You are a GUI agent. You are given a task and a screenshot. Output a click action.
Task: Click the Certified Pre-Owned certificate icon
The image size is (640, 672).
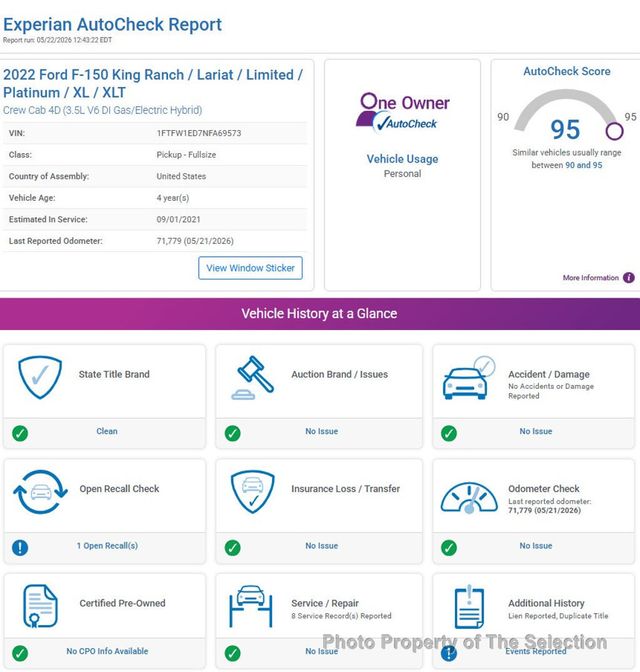tap(40, 606)
